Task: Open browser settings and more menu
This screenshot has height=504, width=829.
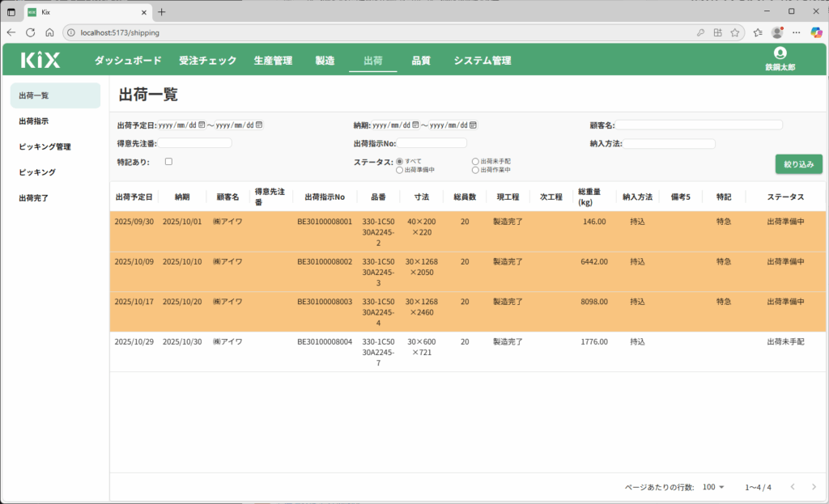Action: pyautogui.click(x=797, y=32)
